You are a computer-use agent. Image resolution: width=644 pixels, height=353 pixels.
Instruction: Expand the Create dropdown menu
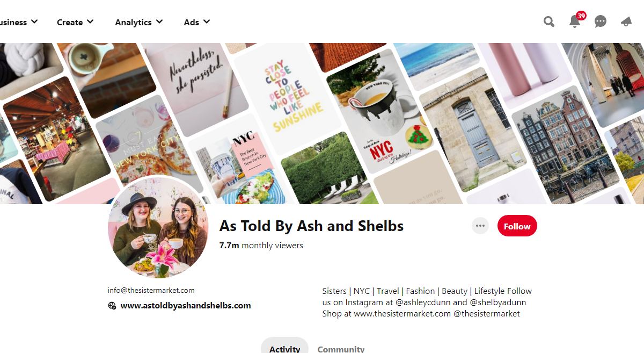coord(75,22)
